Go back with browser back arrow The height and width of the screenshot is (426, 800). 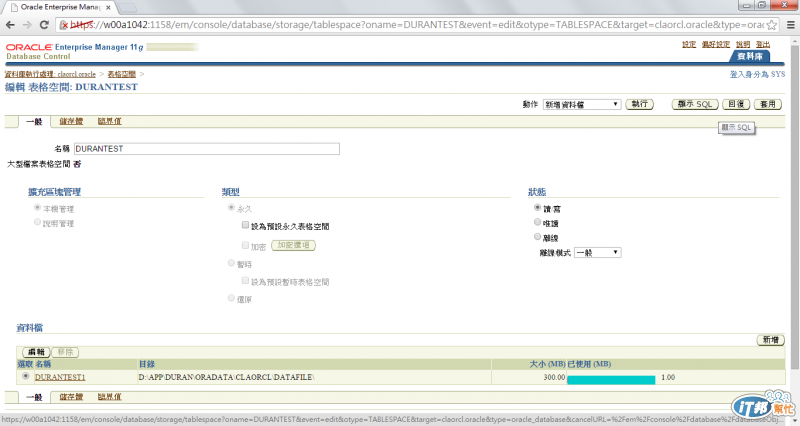click(10, 24)
